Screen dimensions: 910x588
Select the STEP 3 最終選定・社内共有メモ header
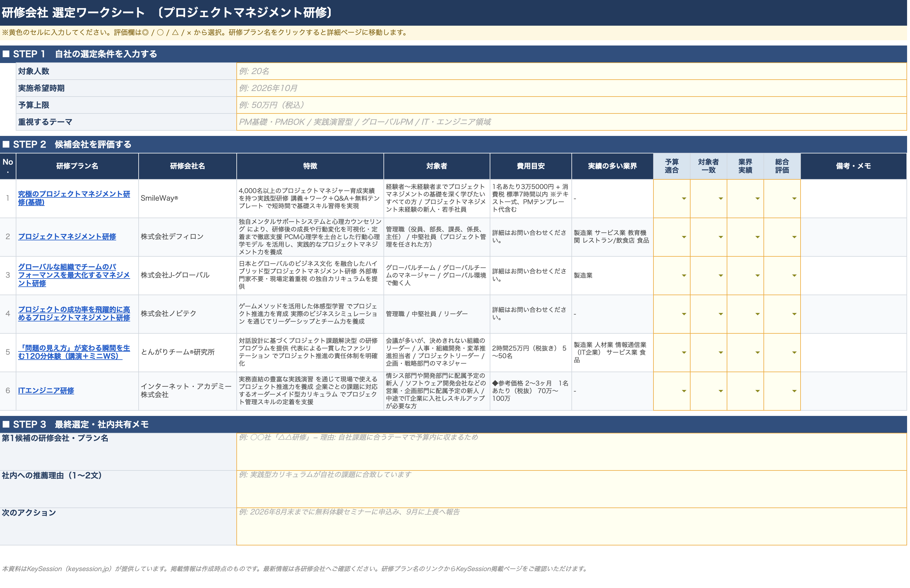pos(454,425)
